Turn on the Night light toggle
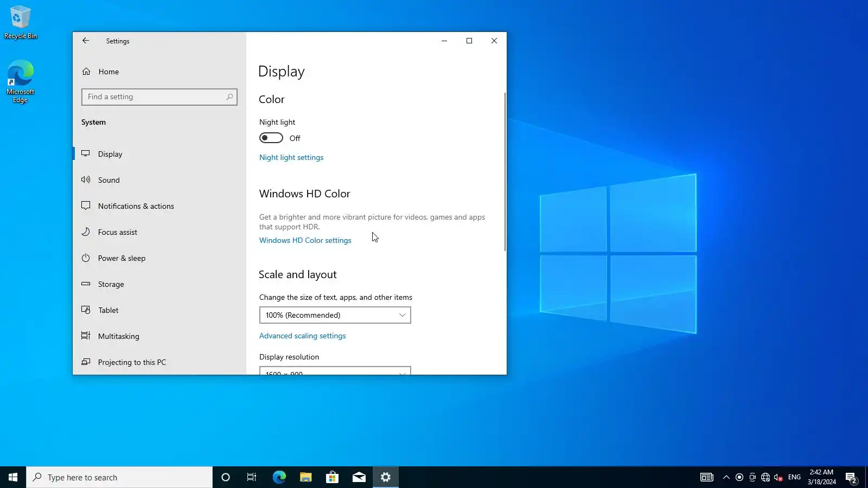The height and width of the screenshot is (488, 868). coord(271,138)
